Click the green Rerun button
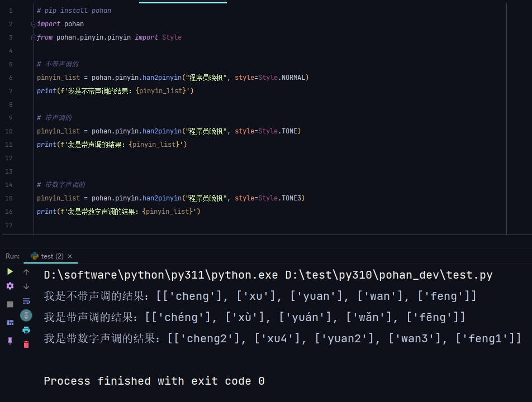532x402 pixels. tap(10, 271)
